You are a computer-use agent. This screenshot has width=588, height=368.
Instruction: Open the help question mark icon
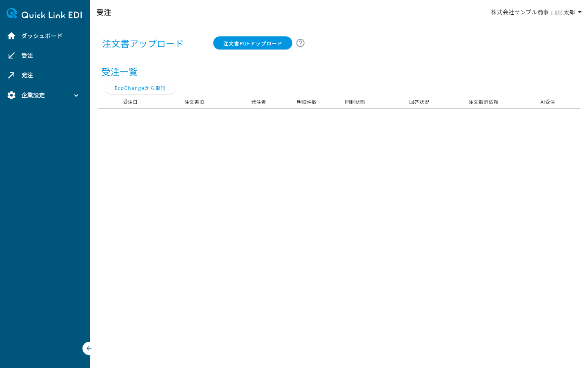pos(301,43)
